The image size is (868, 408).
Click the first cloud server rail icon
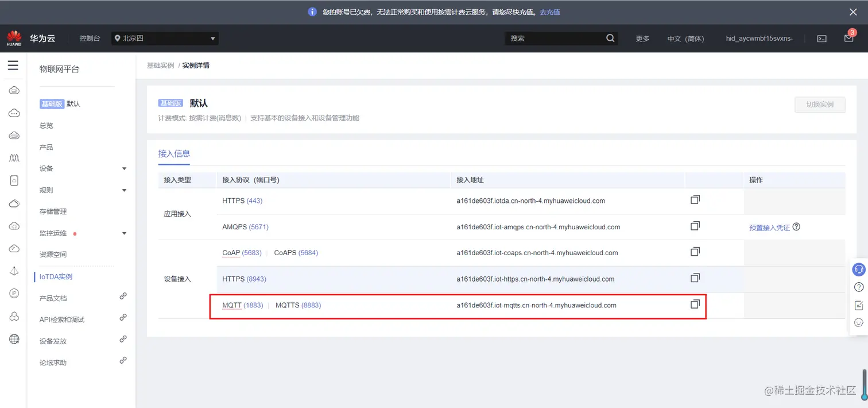coord(14,90)
